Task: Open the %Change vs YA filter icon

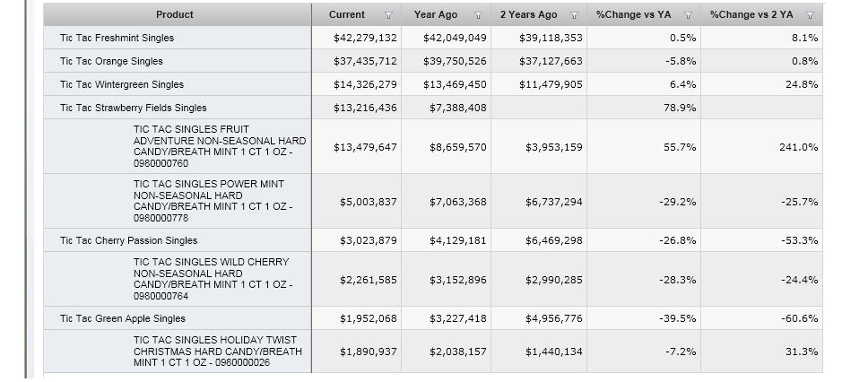Action: [688, 15]
